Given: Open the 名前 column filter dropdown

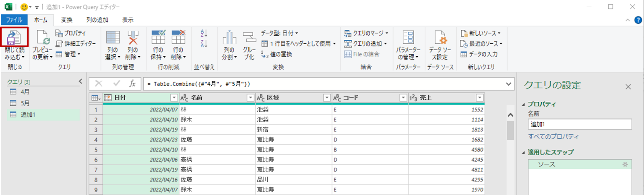Looking at the screenshot, I should pyautogui.click(x=250, y=98).
